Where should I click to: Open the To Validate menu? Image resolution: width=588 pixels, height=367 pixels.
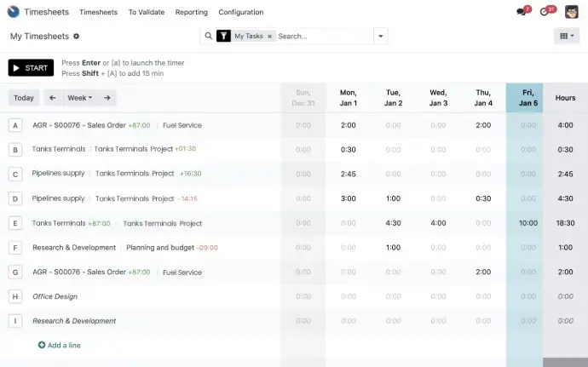[x=147, y=12]
